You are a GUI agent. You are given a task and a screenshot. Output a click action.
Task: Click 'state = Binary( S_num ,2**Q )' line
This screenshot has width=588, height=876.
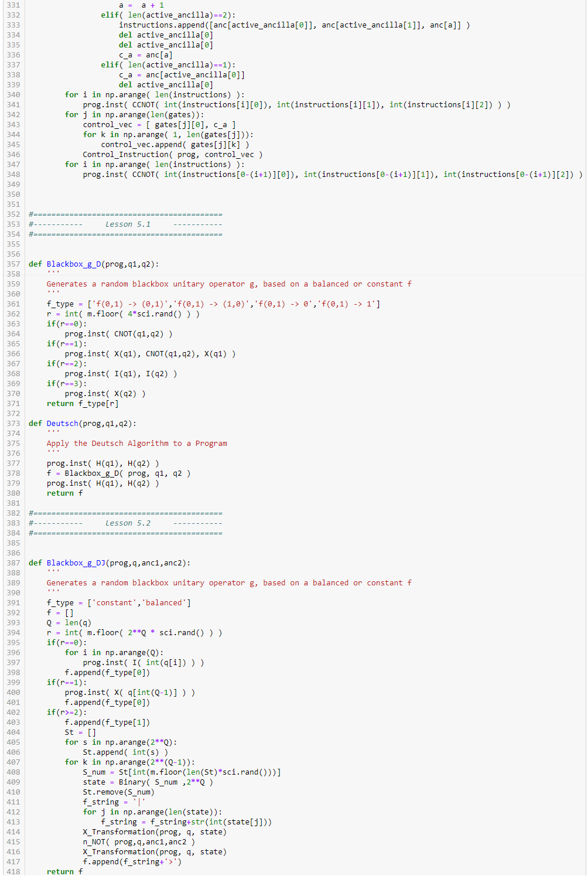tap(148, 782)
